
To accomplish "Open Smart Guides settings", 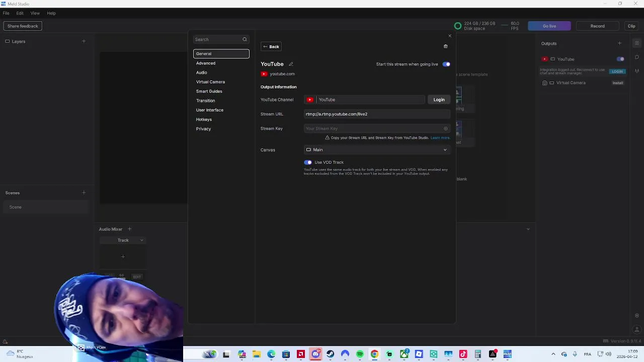I will coord(209,92).
